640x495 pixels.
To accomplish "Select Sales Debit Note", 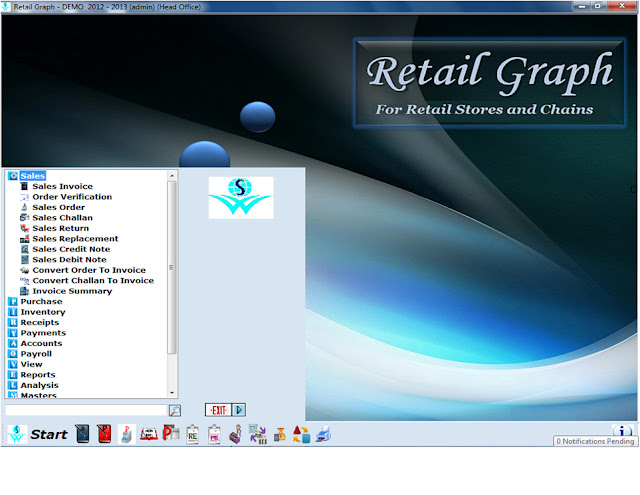I will 69,260.
